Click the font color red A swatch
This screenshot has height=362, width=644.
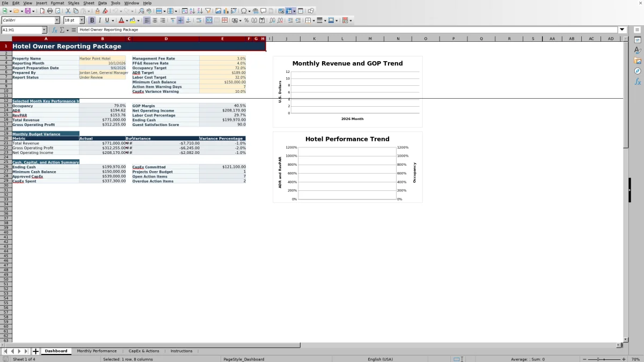click(121, 20)
